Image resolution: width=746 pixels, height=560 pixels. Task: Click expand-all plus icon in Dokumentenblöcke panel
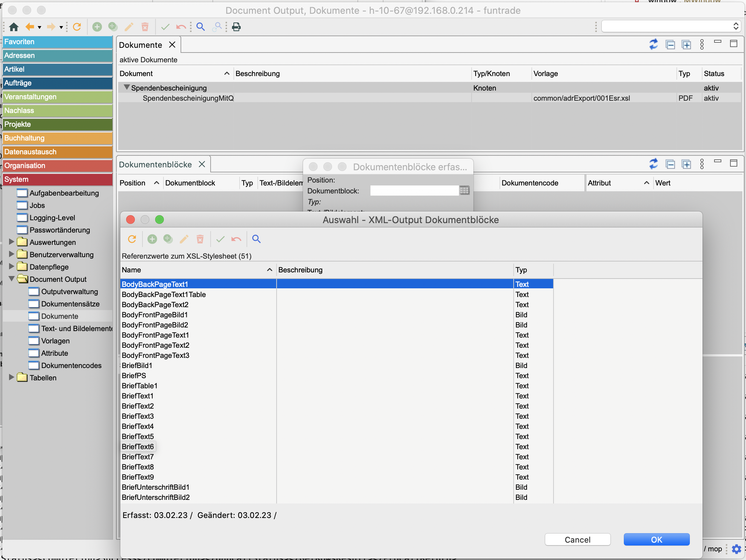686,164
